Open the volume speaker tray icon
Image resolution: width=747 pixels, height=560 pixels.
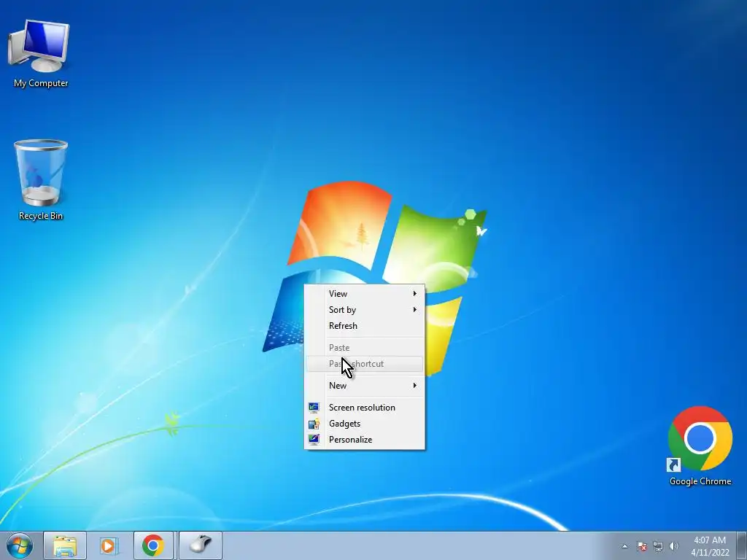coord(673,546)
